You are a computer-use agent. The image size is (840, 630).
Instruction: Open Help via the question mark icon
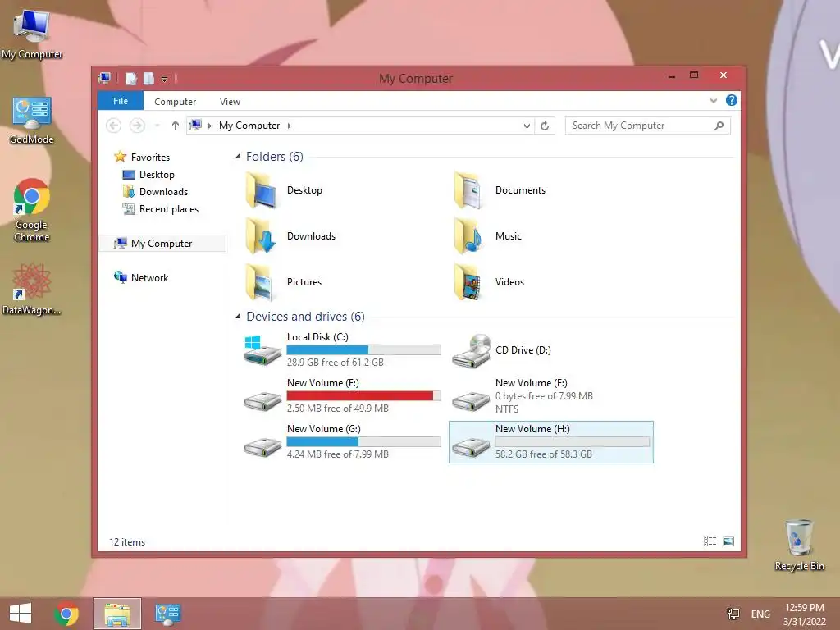[731, 100]
